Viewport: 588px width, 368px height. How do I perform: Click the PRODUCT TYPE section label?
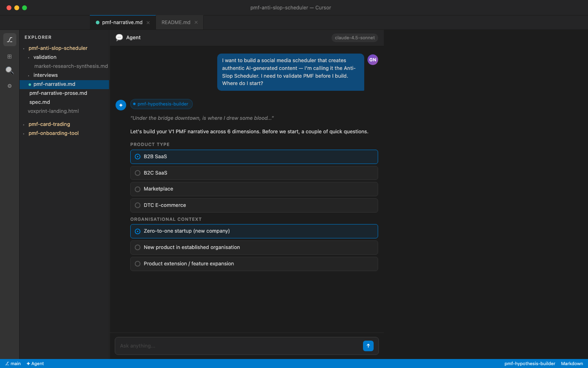150,144
